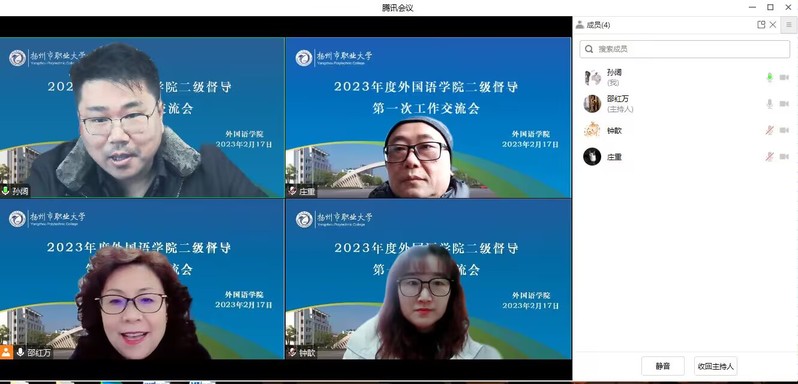Select 钟歆 avatar in member list
This screenshot has height=384, width=798.
point(592,130)
